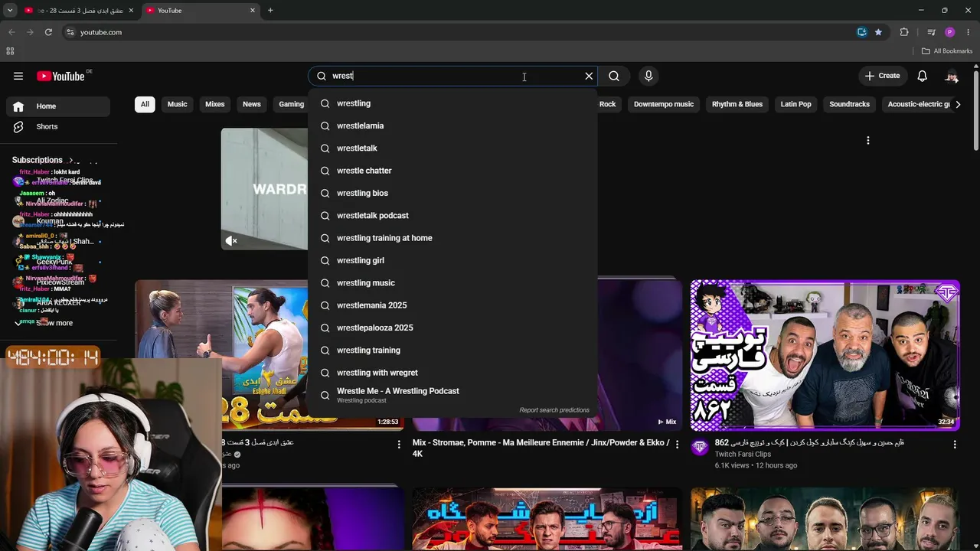This screenshot has width=980, height=551.
Task: Close the YouTube tab
Action: [253, 11]
